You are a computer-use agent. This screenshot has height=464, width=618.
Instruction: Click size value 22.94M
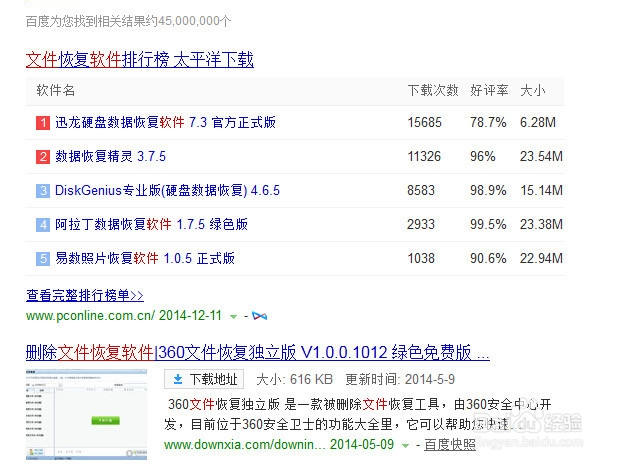coord(541,259)
